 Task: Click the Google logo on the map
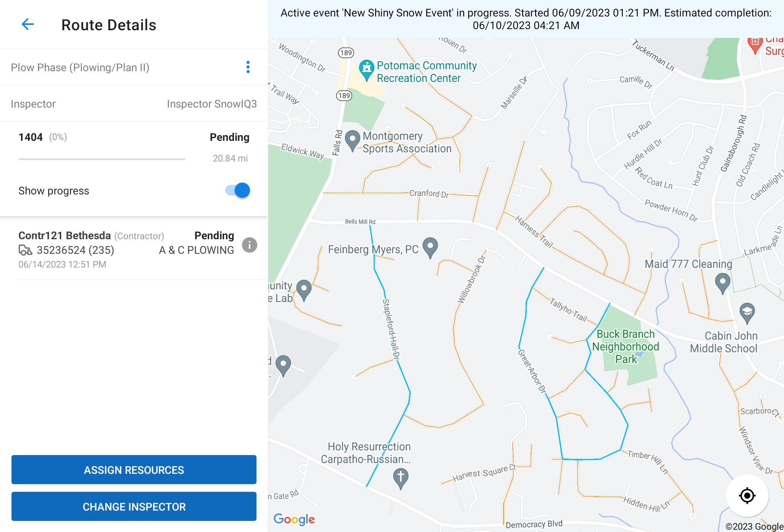pyautogui.click(x=294, y=519)
